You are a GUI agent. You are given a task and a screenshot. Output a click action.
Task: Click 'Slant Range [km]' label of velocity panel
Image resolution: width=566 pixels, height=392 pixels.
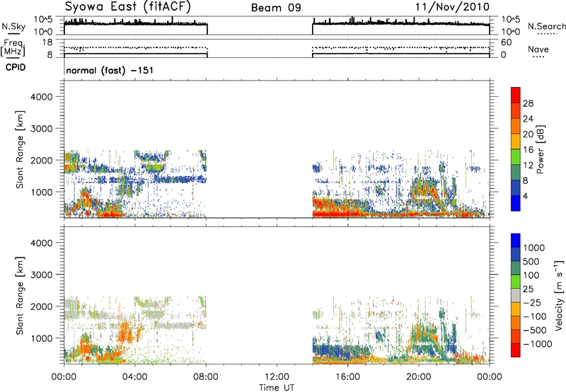(20, 296)
